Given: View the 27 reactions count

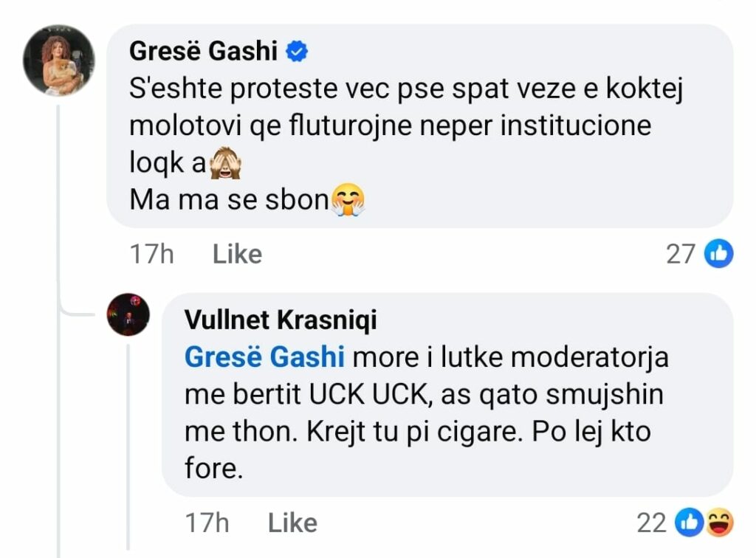Looking at the screenshot, I should pyautogui.click(x=680, y=254).
